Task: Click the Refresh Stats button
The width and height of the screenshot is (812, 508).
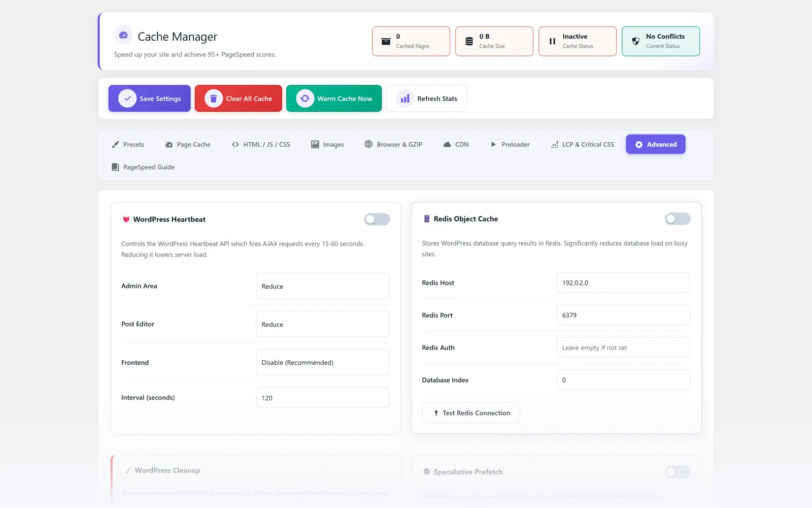Action: tap(426, 99)
